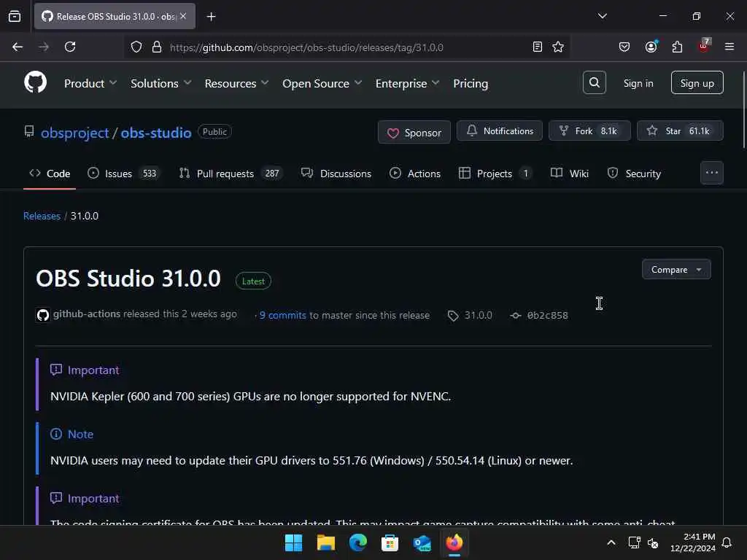Open the extensions puzzle icon
Image resolution: width=747 pixels, height=560 pixels.
pos(677,47)
